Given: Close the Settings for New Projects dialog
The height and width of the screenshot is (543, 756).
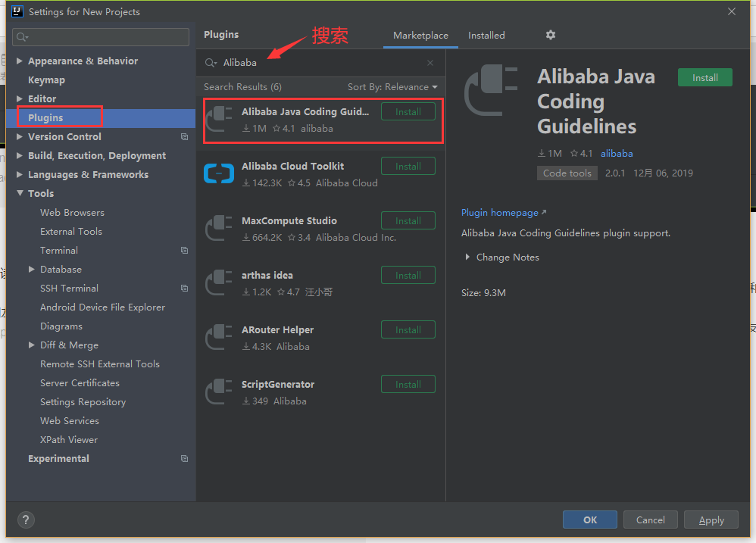Looking at the screenshot, I should [732, 11].
